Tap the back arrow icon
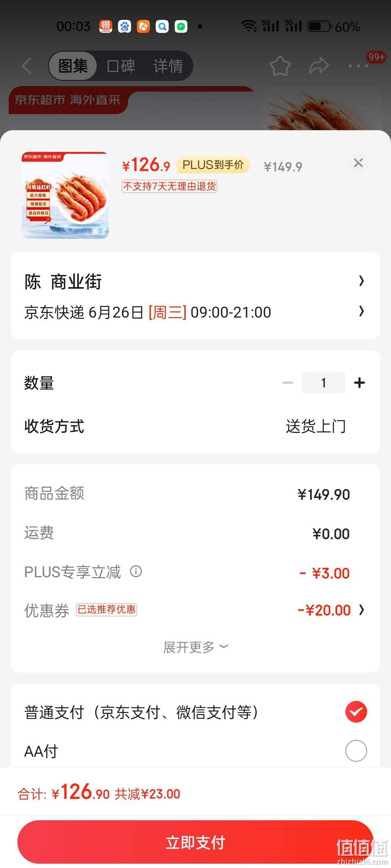 point(27,66)
